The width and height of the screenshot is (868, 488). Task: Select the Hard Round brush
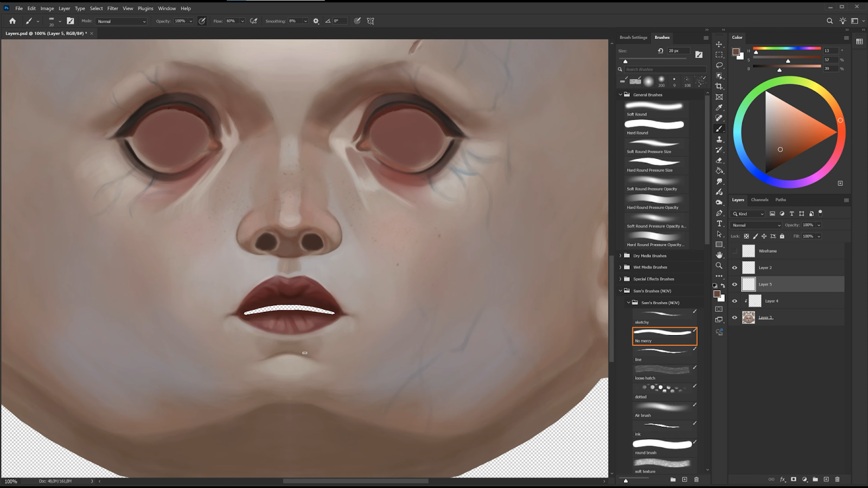[x=656, y=127]
